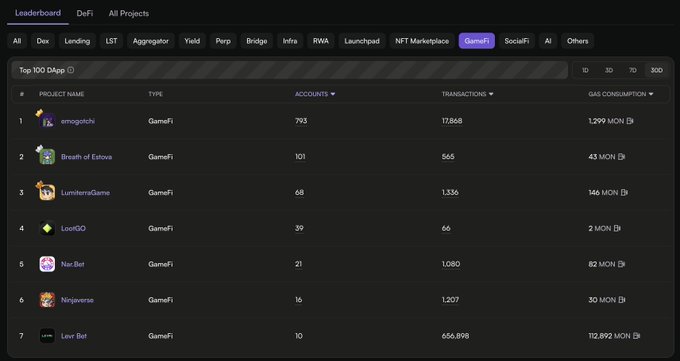
Task: Open the emogotchi project link
Action: pyautogui.click(x=78, y=121)
